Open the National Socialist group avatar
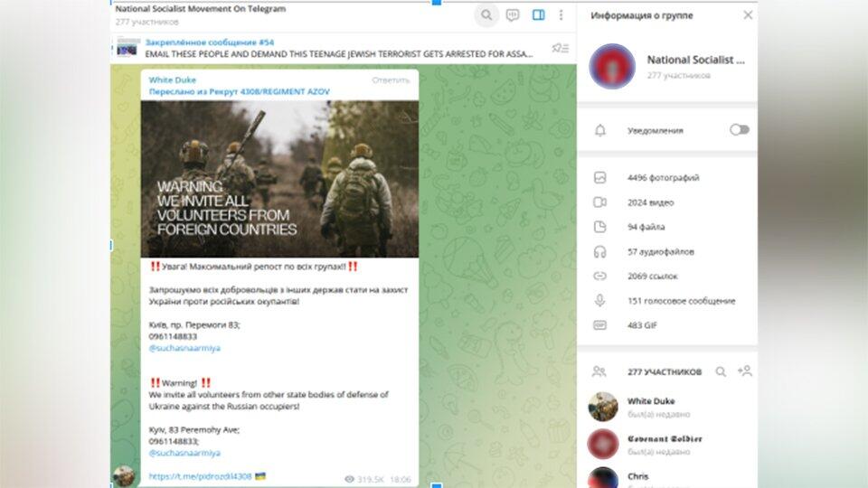Viewport: 868px width, 488px height. tap(612, 66)
